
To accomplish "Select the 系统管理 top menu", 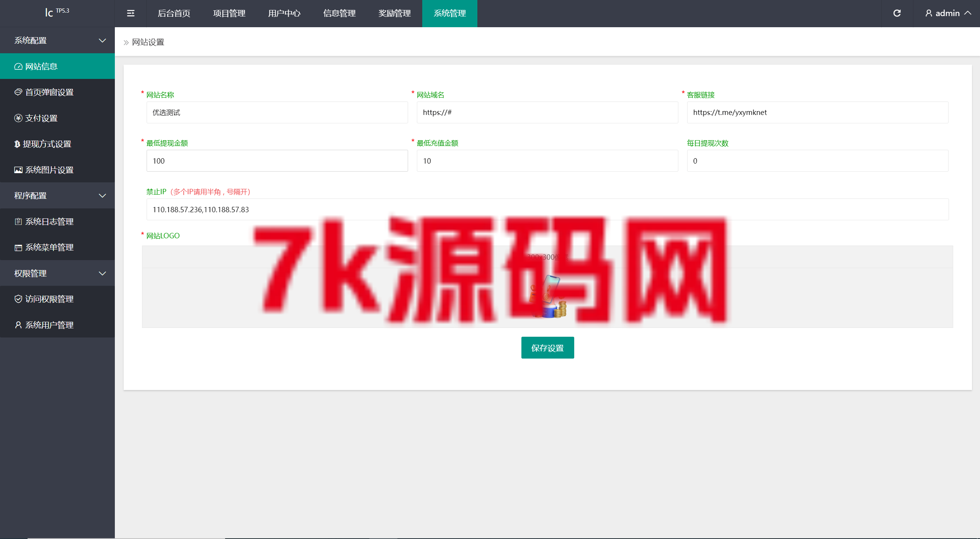I will 450,13.
